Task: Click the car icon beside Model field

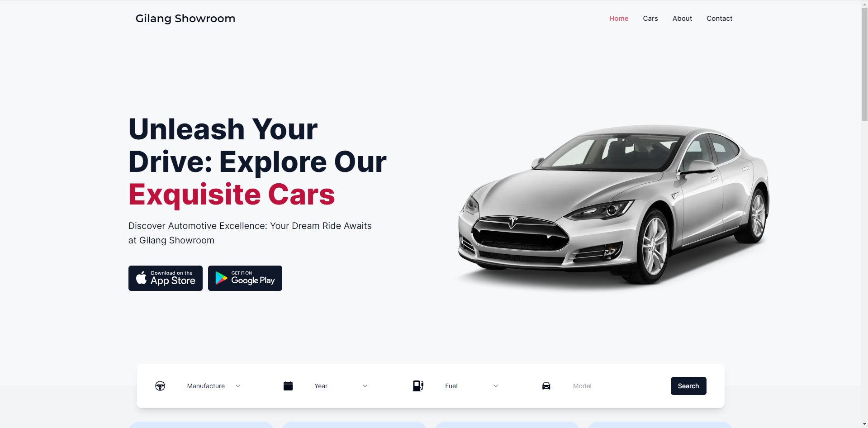Action: pyautogui.click(x=546, y=386)
